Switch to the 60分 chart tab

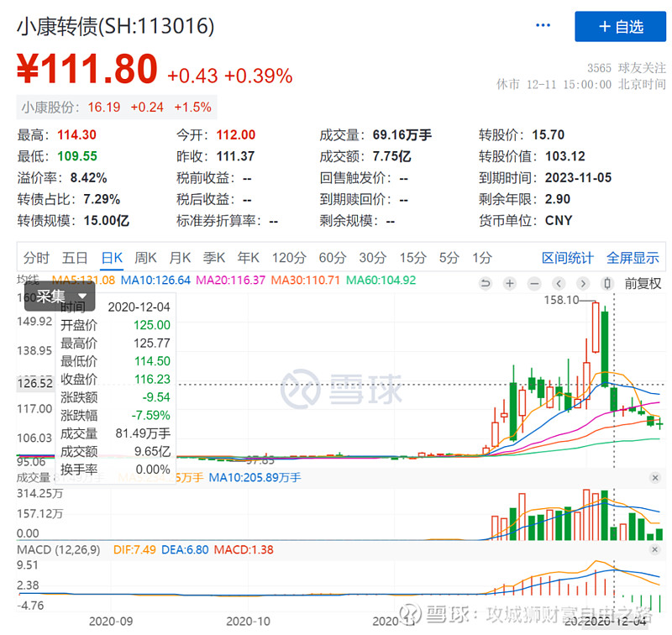coord(333,258)
